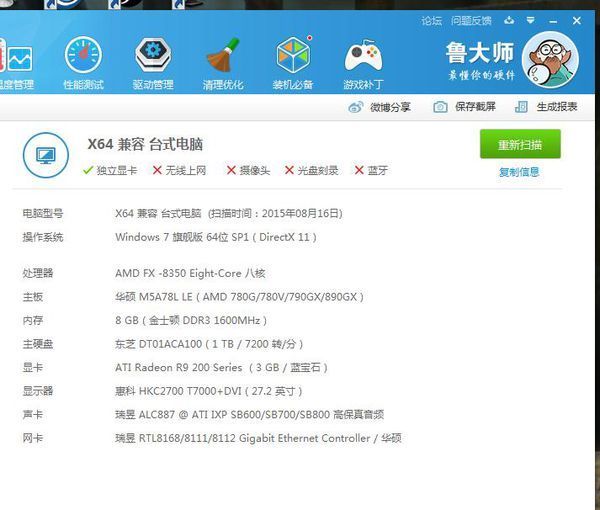Click the X64 兼容 台式电脑 heading
The height and width of the screenshot is (510, 600).
point(145,144)
